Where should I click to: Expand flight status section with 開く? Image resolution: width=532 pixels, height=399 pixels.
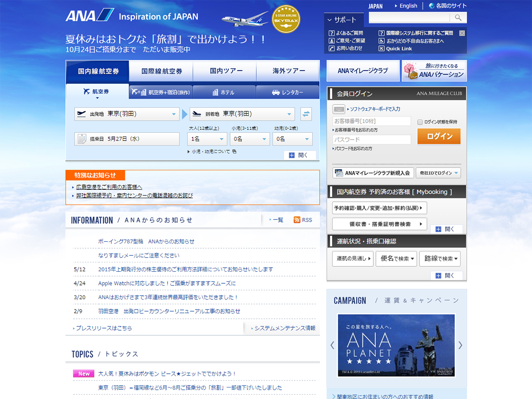(x=446, y=275)
